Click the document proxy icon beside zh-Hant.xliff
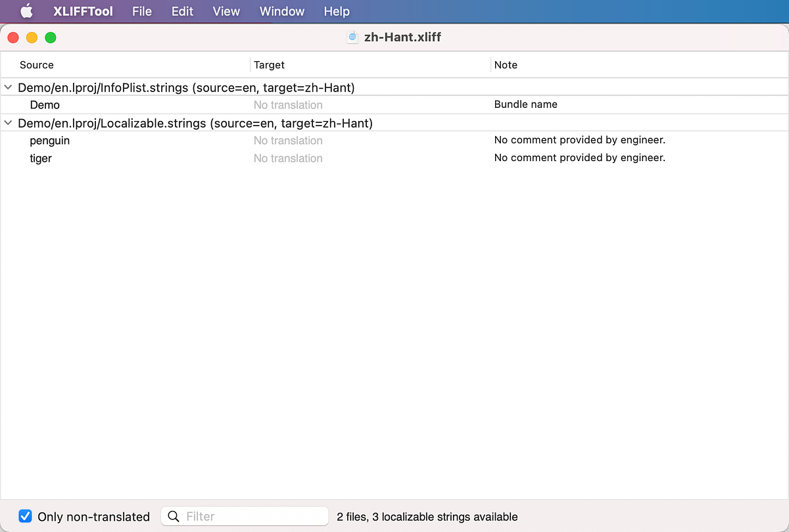The image size is (789, 532). [352, 37]
